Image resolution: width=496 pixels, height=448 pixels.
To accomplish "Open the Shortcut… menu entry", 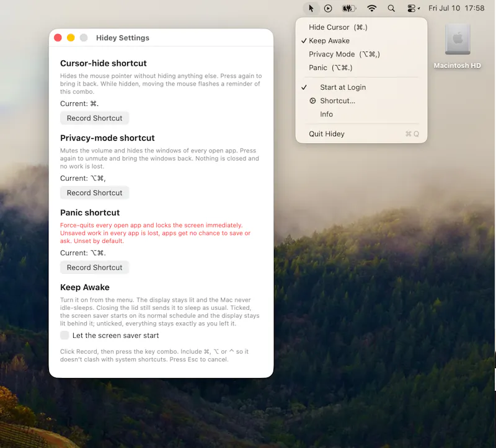I will click(361, 101).
